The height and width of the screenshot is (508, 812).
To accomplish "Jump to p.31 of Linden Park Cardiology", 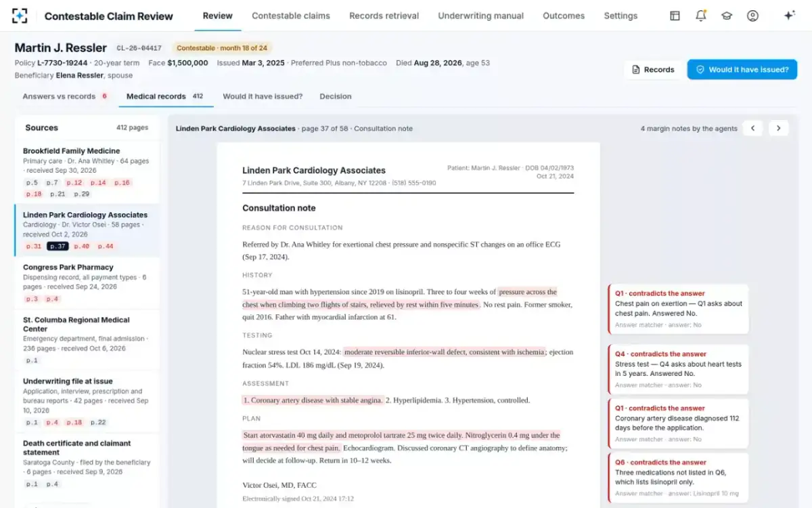I will (x=33, y=247).
